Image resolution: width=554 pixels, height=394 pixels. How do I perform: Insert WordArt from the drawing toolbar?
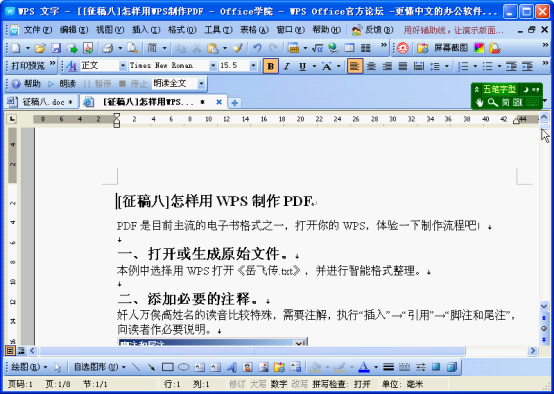[x=231, y=367]
